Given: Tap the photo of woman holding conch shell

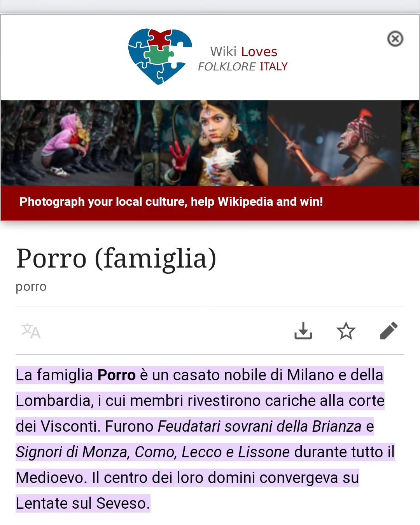Looking at the screenshot, I should (x=201, y=143).
